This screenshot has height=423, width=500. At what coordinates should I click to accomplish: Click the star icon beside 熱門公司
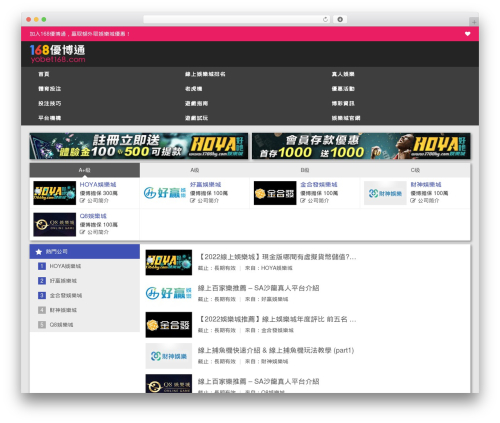coord(39,252)
